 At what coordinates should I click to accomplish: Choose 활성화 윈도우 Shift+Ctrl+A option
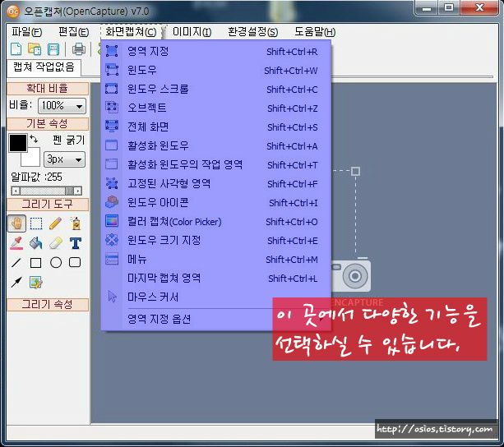[x=215, y=145]
